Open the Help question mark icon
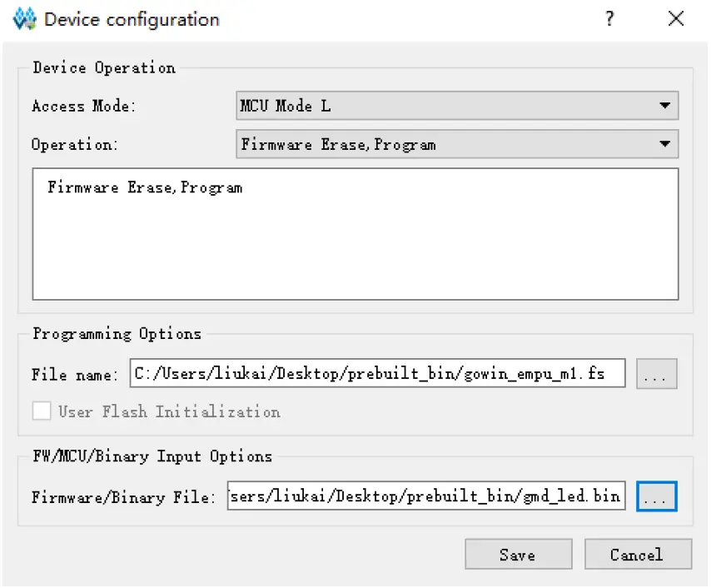Viewport: 711px width, 588px height. tap(609, 18)
